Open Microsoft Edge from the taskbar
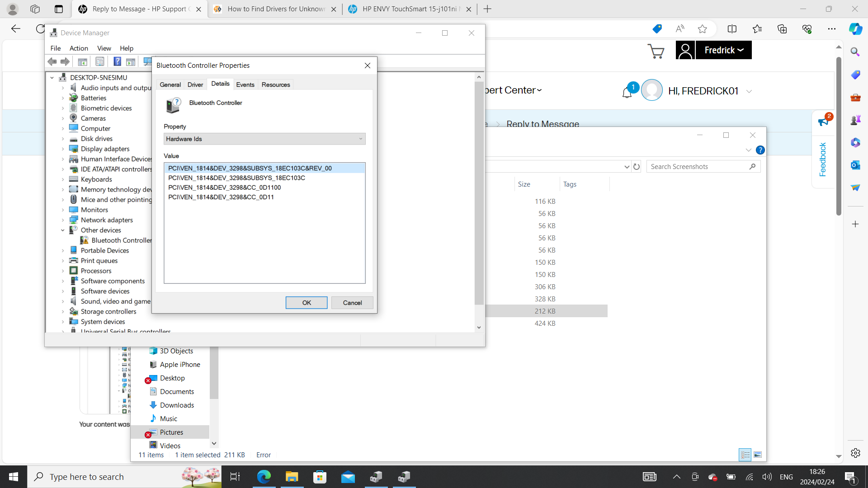 point(264,477)
